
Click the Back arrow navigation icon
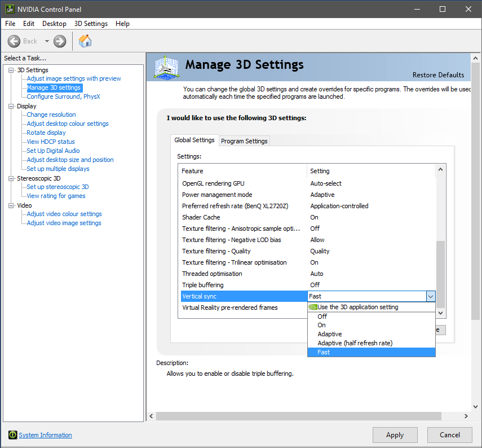tap(14, 41)
